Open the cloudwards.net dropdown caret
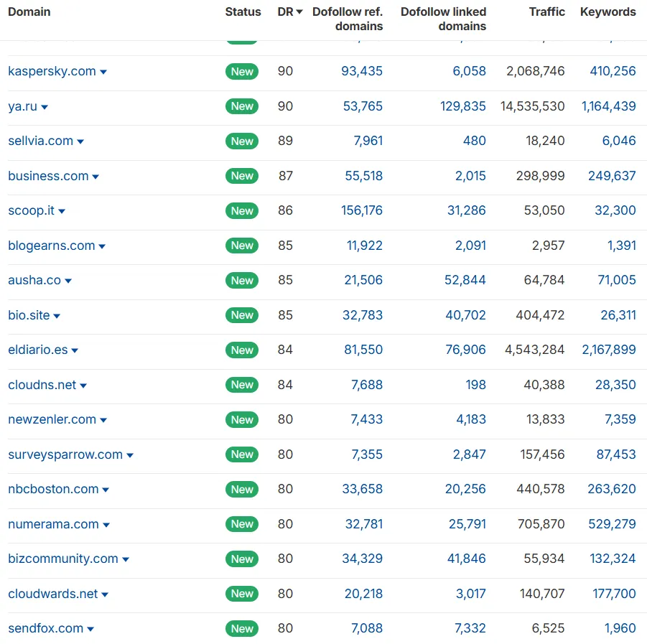647x644 pixels. 105,595
